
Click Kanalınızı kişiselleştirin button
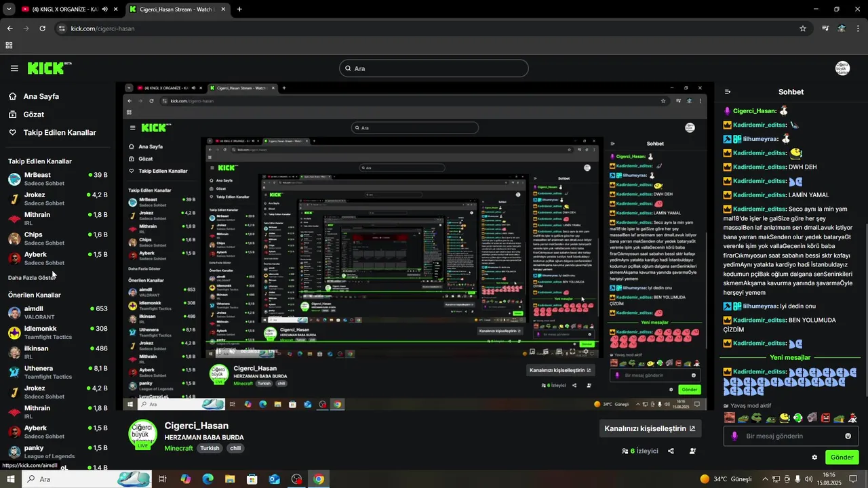point(650,428)
